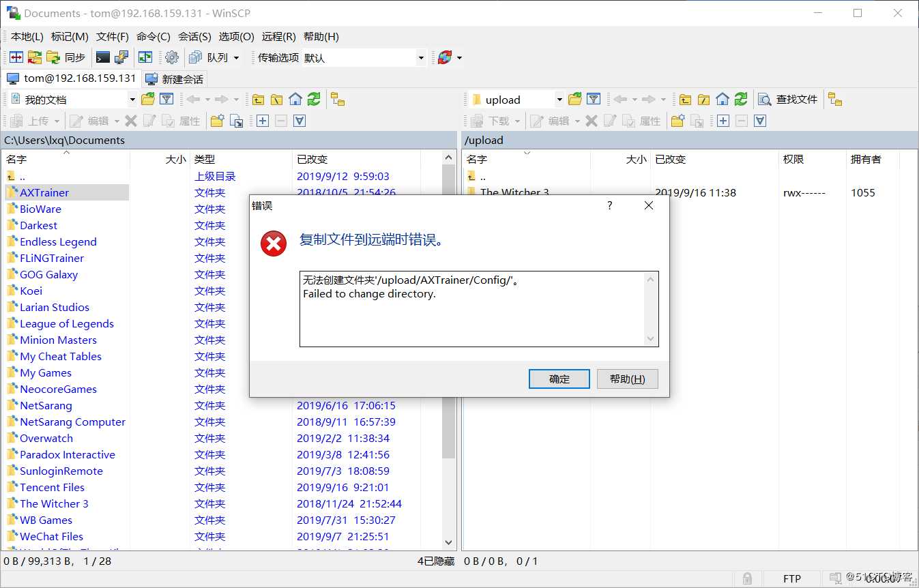Click the 队列 queue button
Viewport: 919px width, 588px height.
coord(209,57)
